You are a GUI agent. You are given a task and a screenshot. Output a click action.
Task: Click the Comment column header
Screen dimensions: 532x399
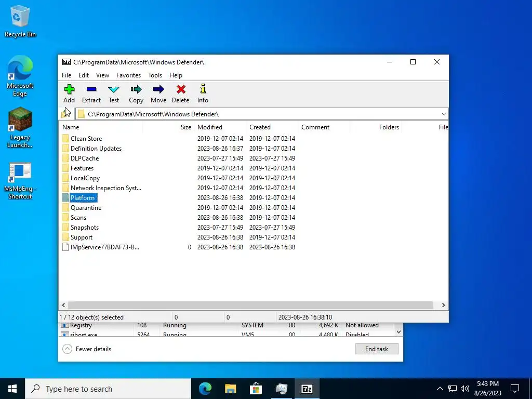(324, 127)
